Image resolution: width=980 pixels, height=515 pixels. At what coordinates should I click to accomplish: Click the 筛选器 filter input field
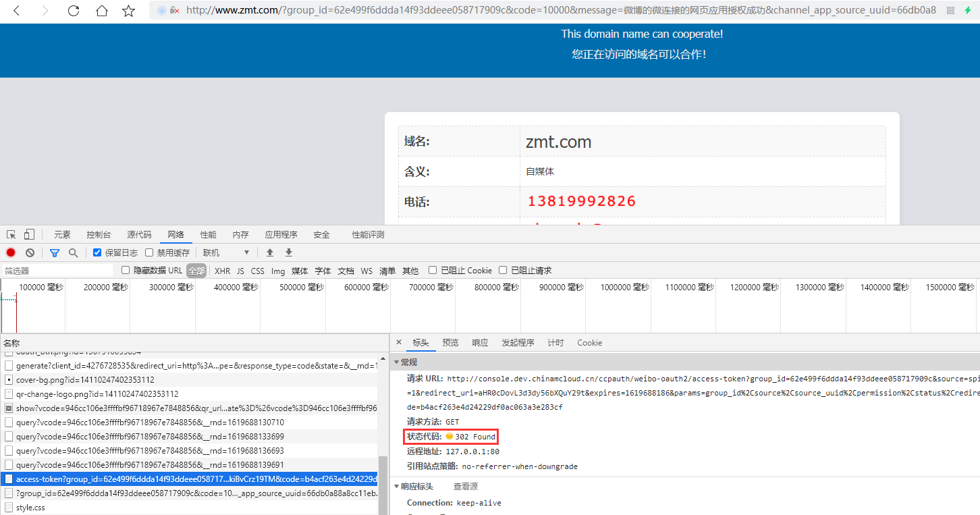point(57,271)
